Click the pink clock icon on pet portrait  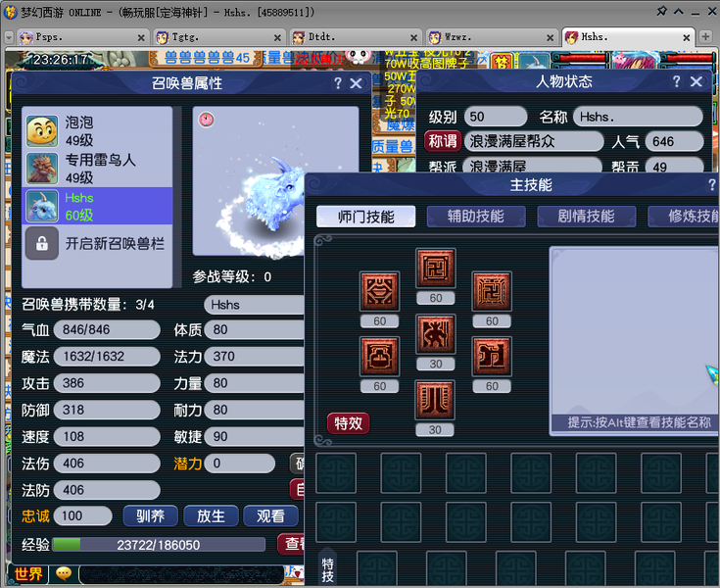click(206, 120)
